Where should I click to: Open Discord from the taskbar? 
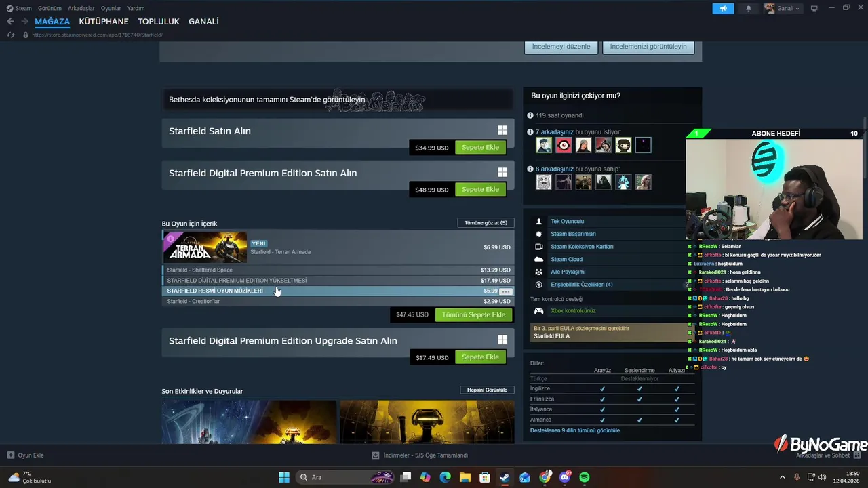[565, 477]
